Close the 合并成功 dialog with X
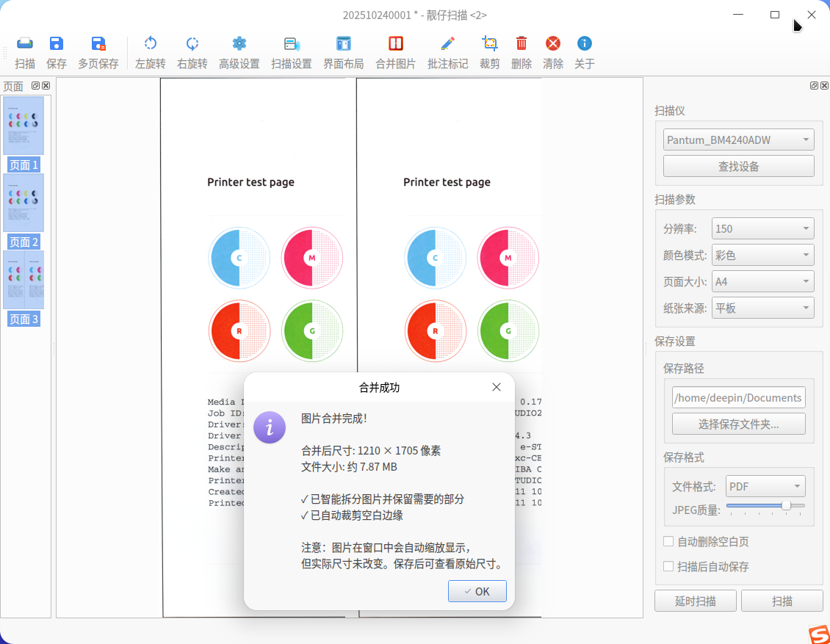 tap(496, 387)
